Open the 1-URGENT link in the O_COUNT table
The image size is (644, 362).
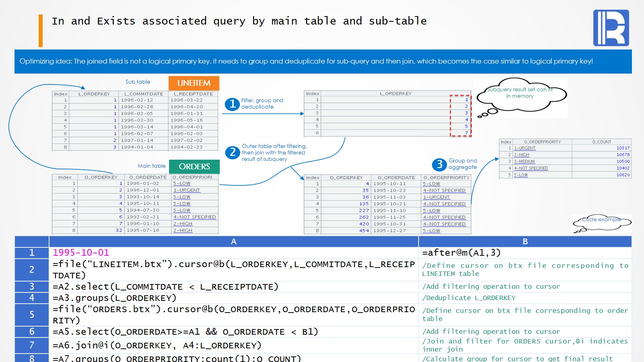coord(524,148)
